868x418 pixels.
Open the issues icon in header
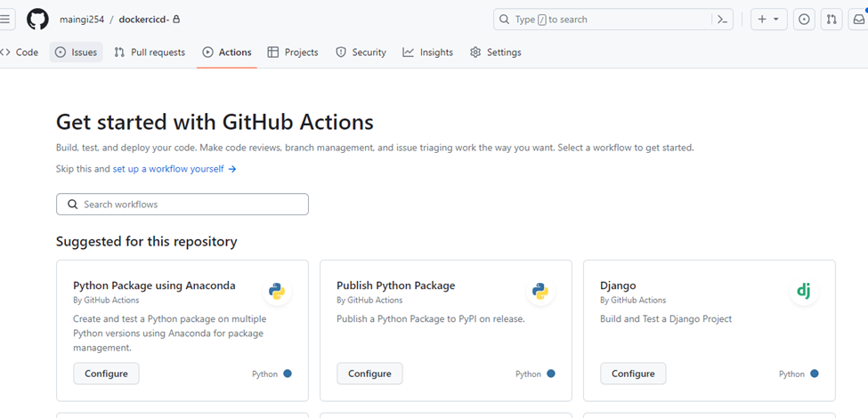[x=804, y=20]
